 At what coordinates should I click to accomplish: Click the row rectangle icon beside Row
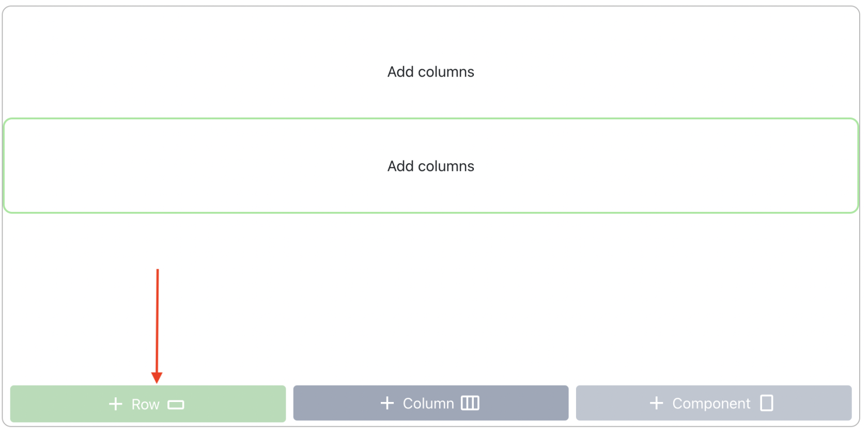point(176,405)
